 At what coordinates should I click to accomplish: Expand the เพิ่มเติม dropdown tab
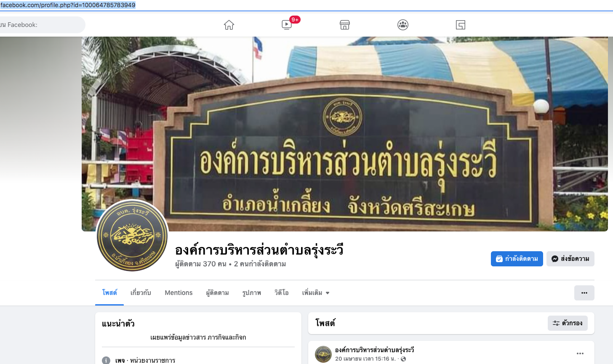[316, 293]
